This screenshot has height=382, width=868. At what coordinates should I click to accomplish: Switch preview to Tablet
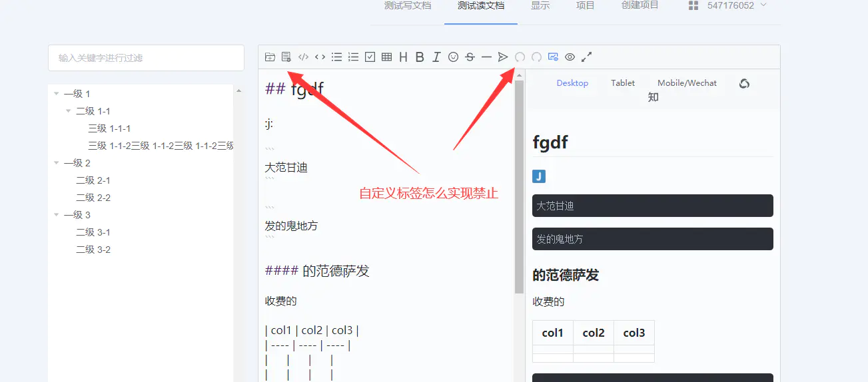(x=623, y=83)
